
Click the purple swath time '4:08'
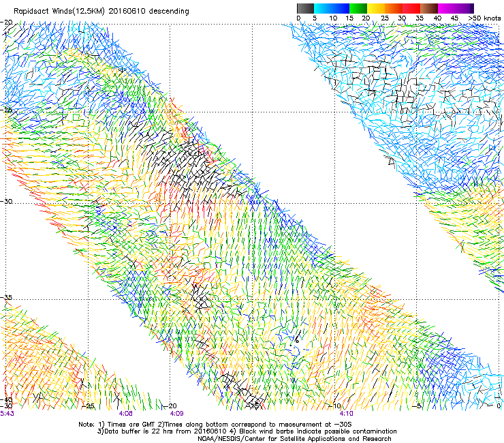(125, 414)
